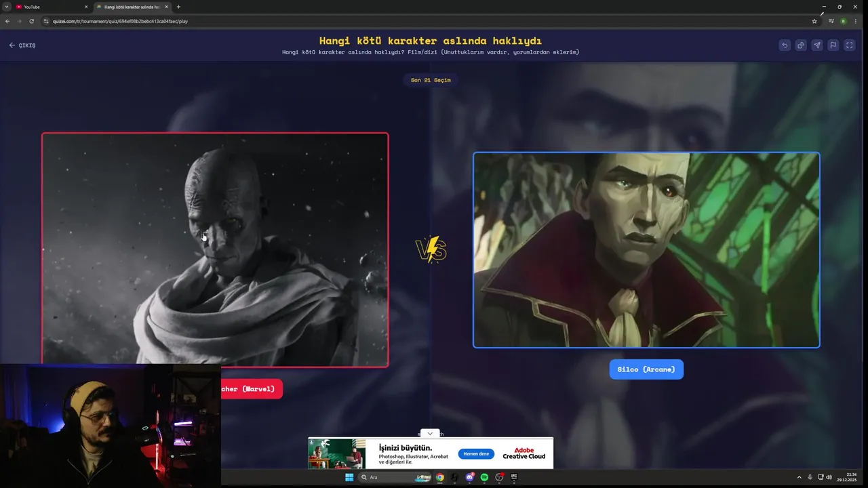
Task: Open a new browser tab
Action: pyautogui.click(x=178, y=7)
